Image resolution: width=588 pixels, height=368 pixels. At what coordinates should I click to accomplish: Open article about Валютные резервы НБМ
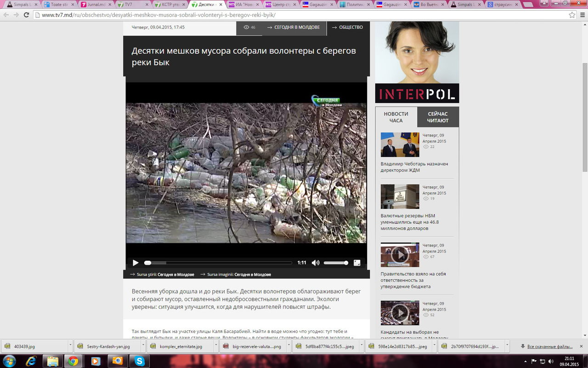pos(410,222)
